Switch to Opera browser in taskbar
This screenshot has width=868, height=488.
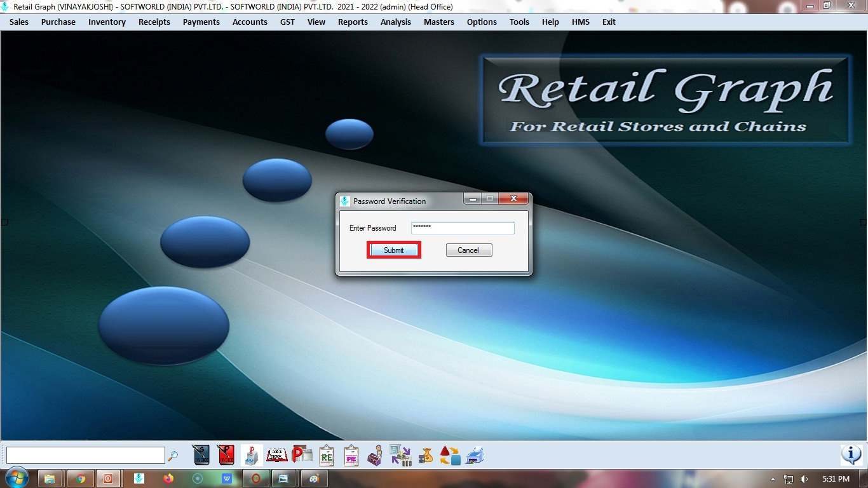(256, 478)
